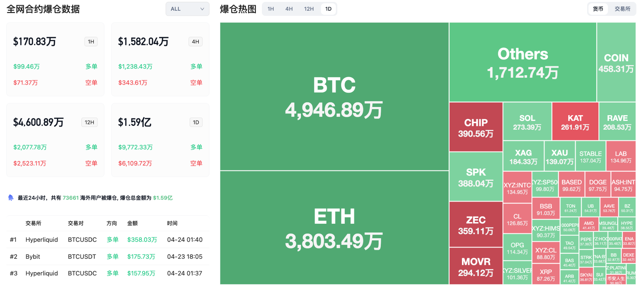The height and width of the screenshot is (292, 644).
Task: Click the 12H badge on $4,600.89万 card
Action: 89,122
